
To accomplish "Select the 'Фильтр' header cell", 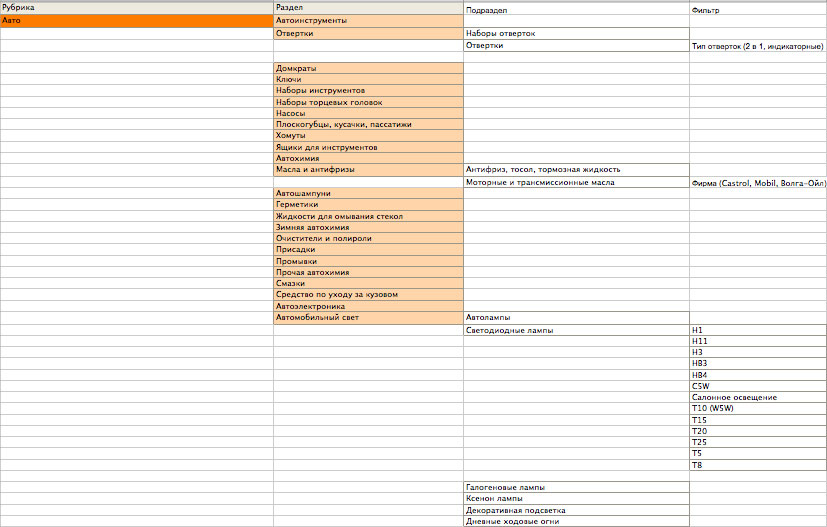I will pos(757,9).
